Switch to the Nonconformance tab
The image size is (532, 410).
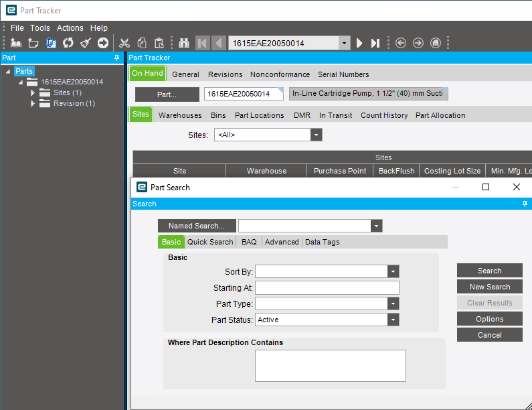tap(280, 74)
